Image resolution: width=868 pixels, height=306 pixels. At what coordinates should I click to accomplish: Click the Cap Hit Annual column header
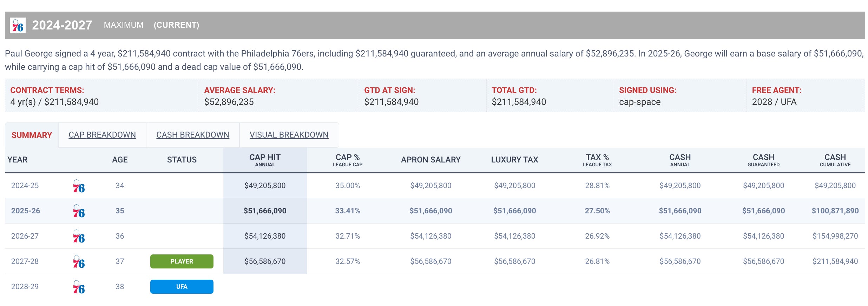(x=265, y=160)
